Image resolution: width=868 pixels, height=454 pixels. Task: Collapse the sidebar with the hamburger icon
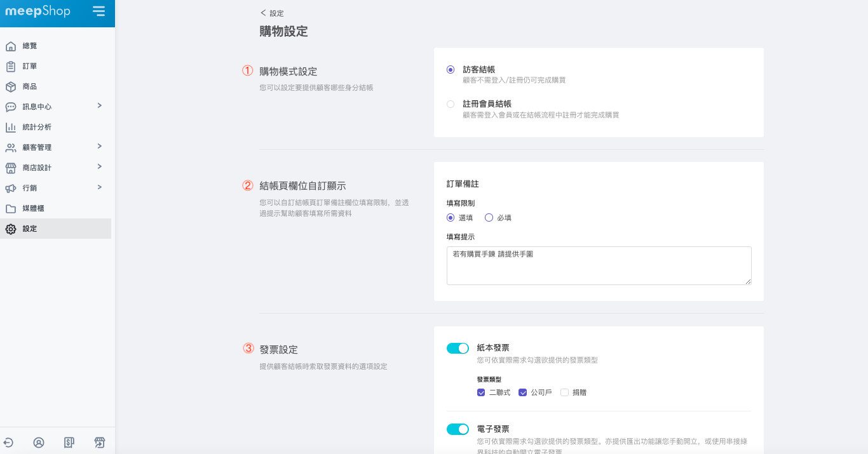(98, 11)
